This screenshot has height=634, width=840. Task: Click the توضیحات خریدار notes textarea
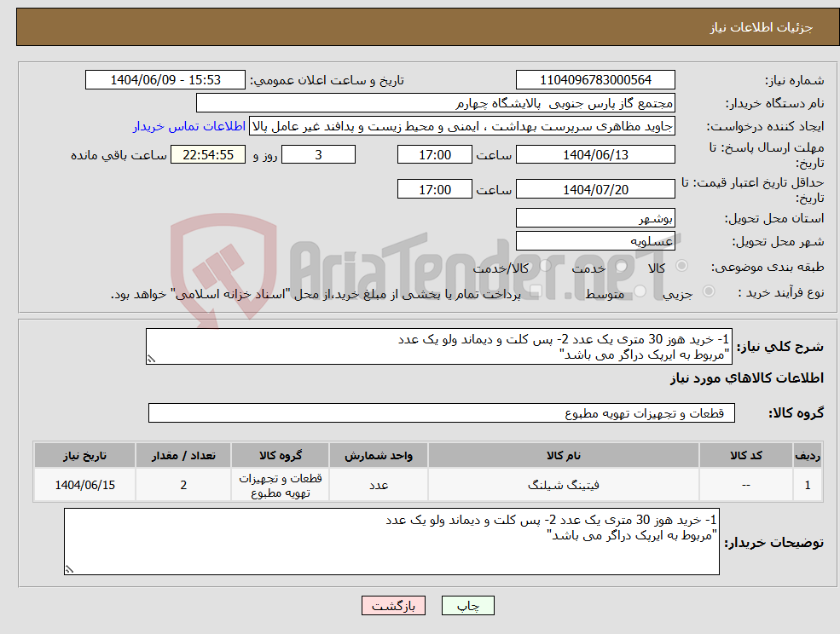point(391,541)
